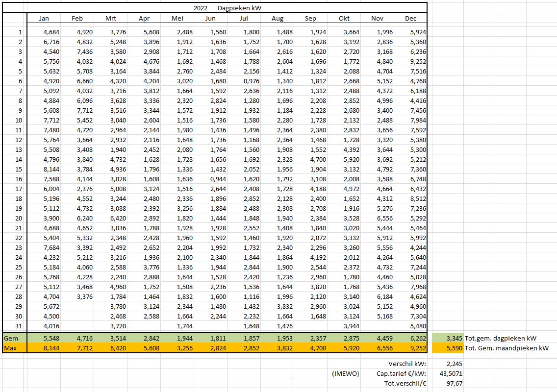Click the green "Gem" row label
This screenshot has width=557, height=392.
11,339
